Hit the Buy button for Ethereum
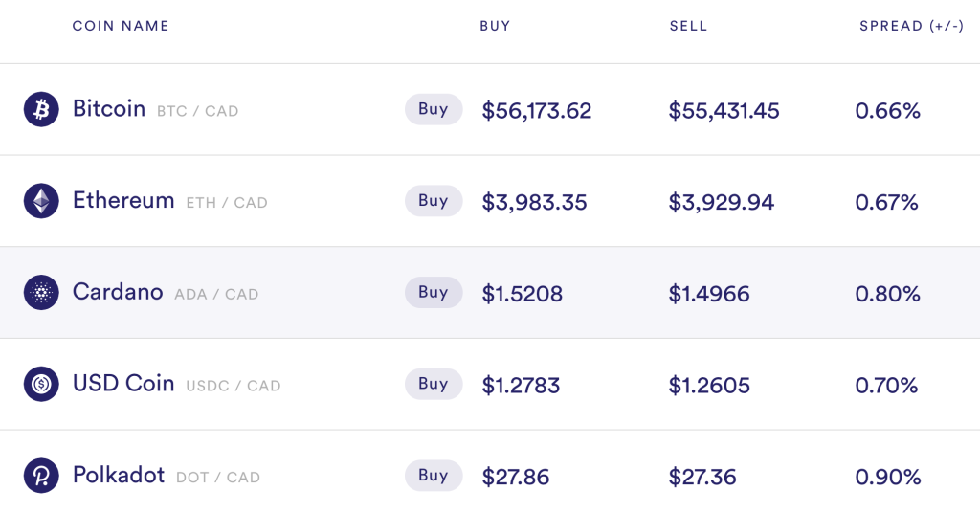 tap(434, 201)
